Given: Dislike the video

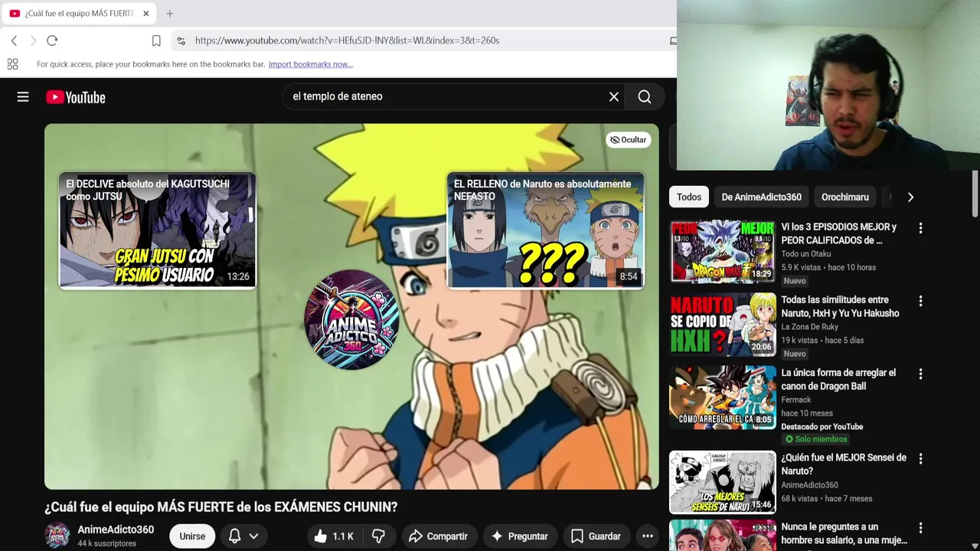Looking at the screenshot, I should pos(378,536).
